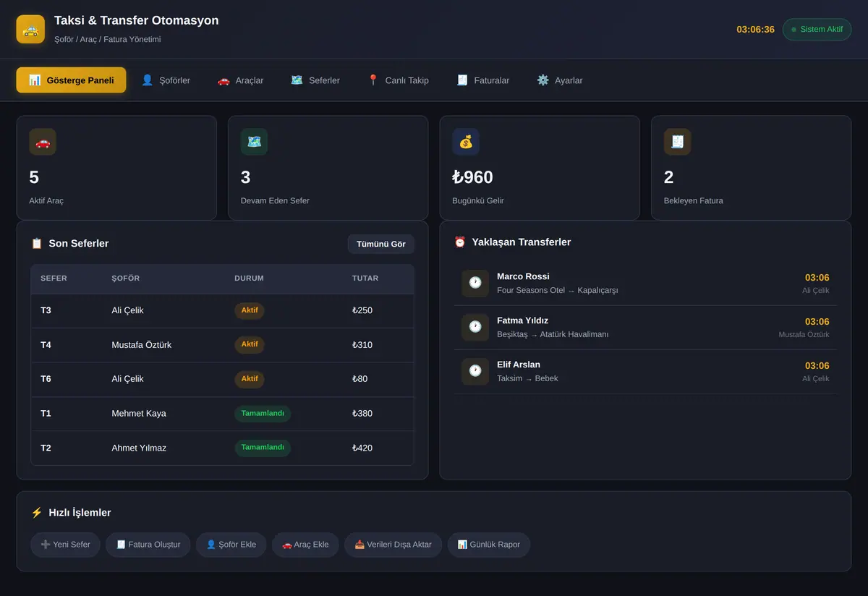
Task: Open the Seferler tab
Action: coord(315,80)
